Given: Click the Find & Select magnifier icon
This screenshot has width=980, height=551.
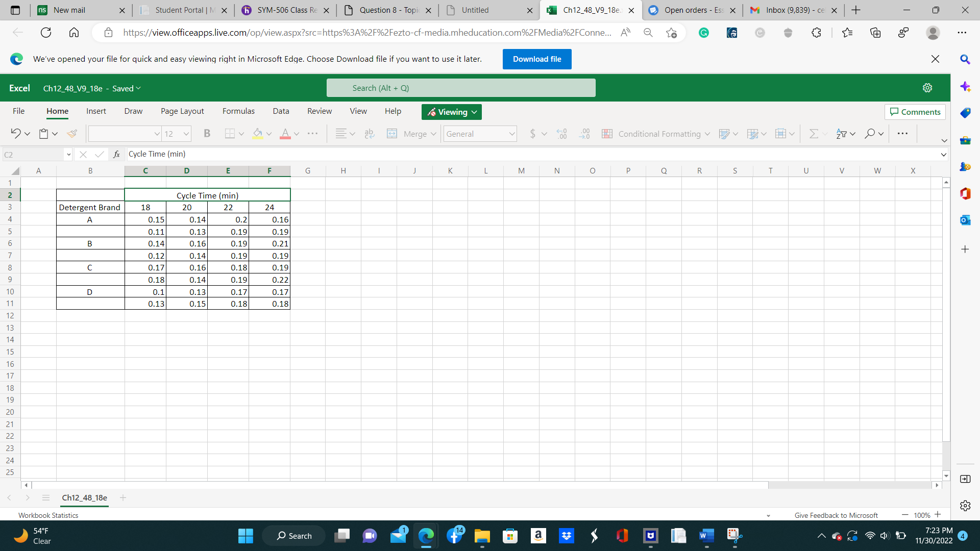Looking at the screenshot, I should coord(870,134).
